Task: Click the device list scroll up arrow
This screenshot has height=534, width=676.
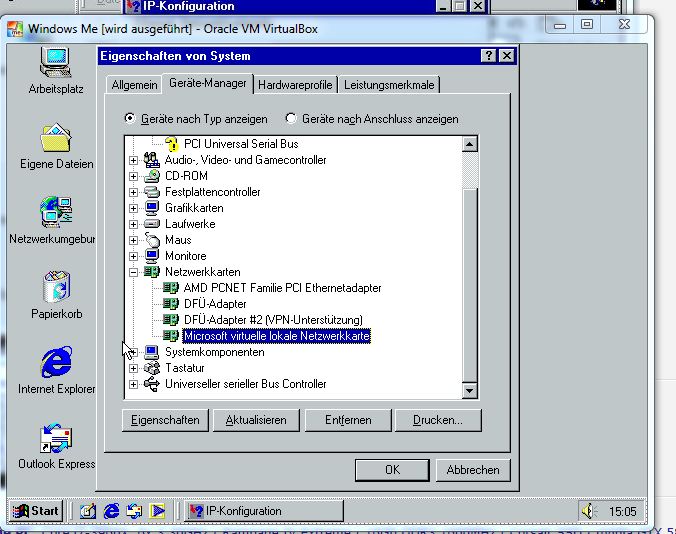Action: point(469,144)
